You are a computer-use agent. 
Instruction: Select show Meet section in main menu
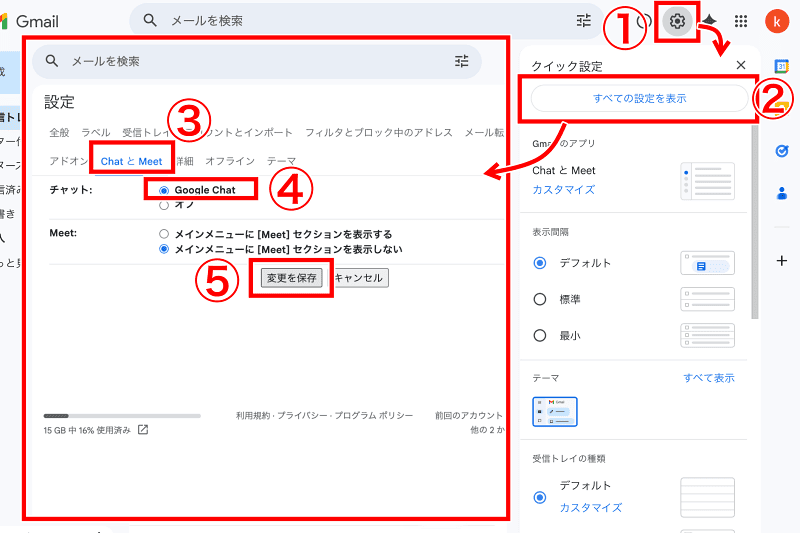coord(164,234)
